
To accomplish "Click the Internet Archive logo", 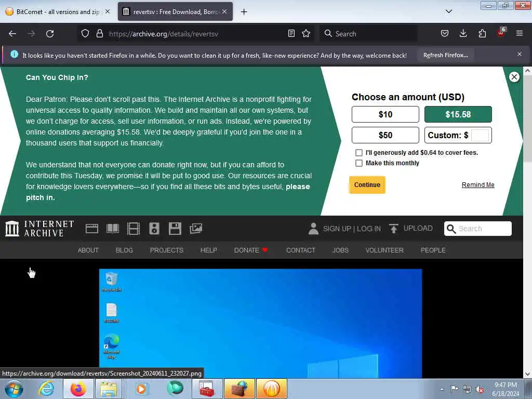I will pyautogui.click(x=39, y=229).
